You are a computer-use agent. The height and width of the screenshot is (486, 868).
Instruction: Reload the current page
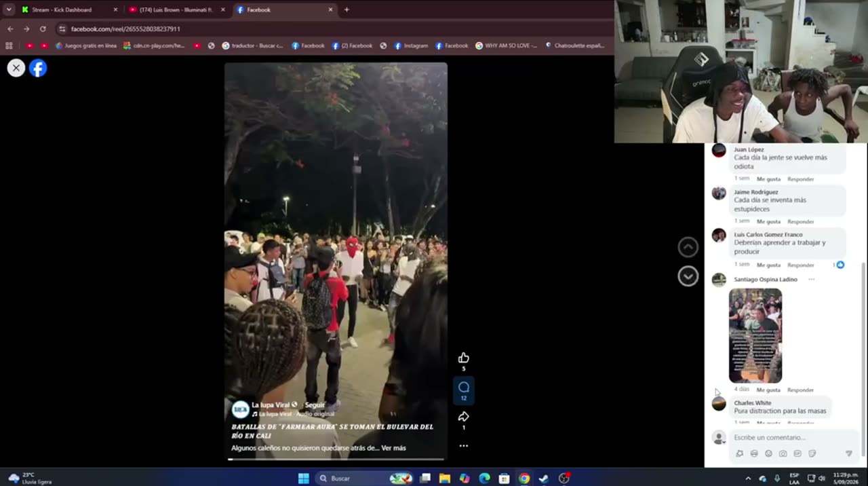(43, 29)
